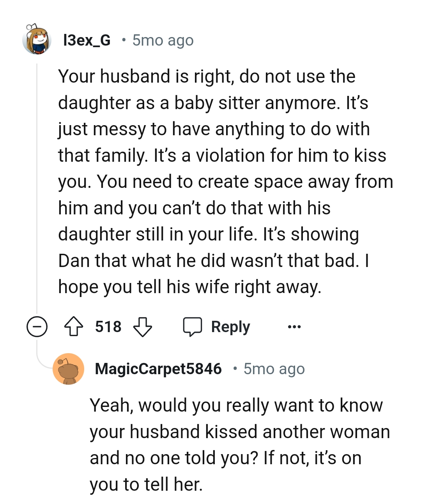
Task: Open the overflow menu on l3ex_G's comment
Action: coord(294,327)
